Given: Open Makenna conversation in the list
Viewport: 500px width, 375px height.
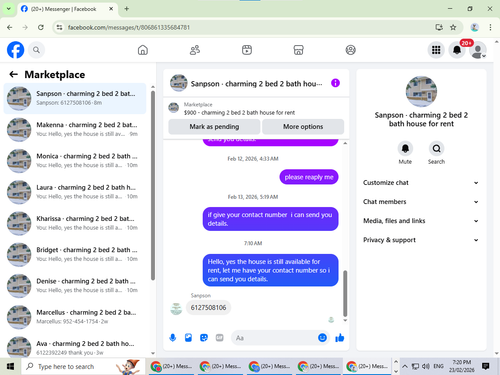Looking at the screenshot, I should [75, 129].
